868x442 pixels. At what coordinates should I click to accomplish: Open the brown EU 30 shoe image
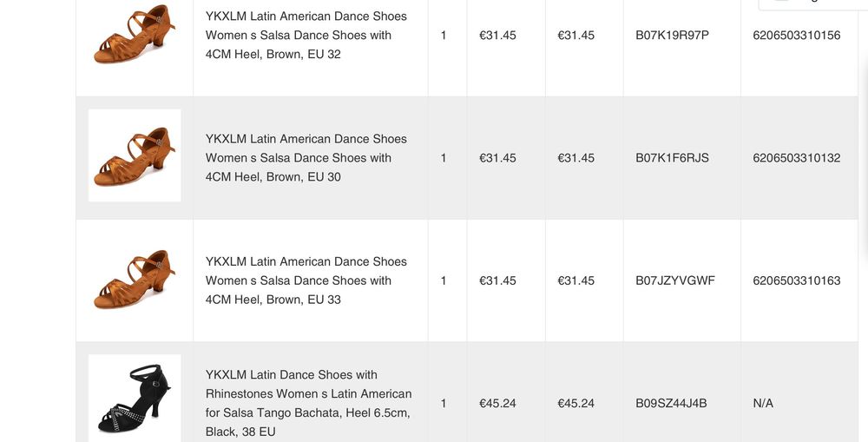click(135, 156)
